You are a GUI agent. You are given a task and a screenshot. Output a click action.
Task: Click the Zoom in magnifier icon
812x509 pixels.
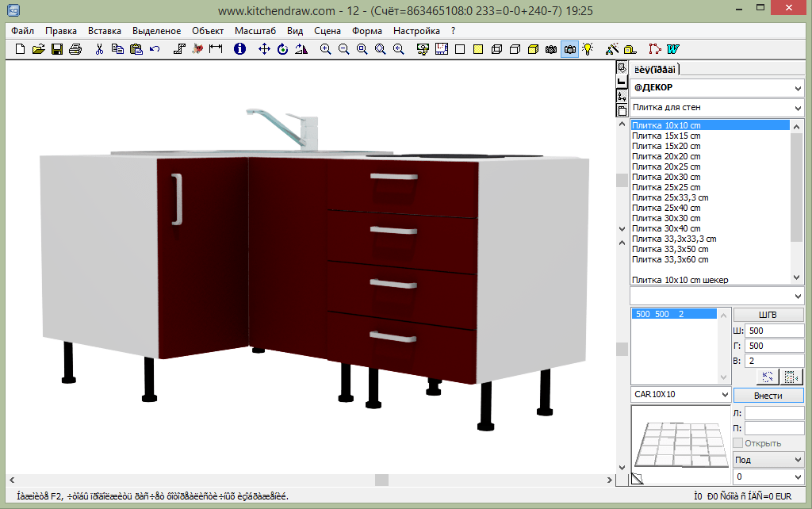click(325, 49)
